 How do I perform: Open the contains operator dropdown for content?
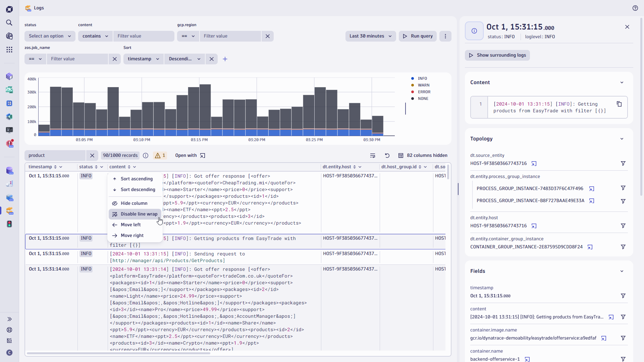(x=95, y=36)
